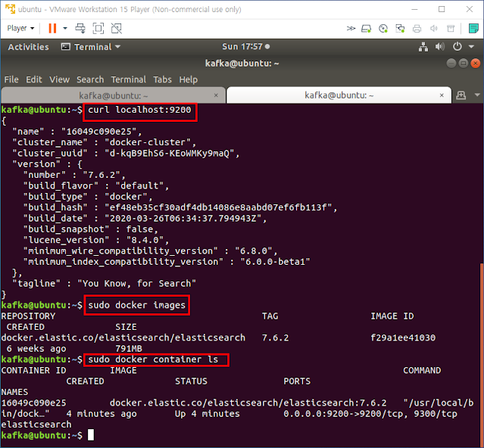Open the VMware messages note icon
The width and height of the screenshot is (484, 448).
pyautogui.click(x=473, y=28)
